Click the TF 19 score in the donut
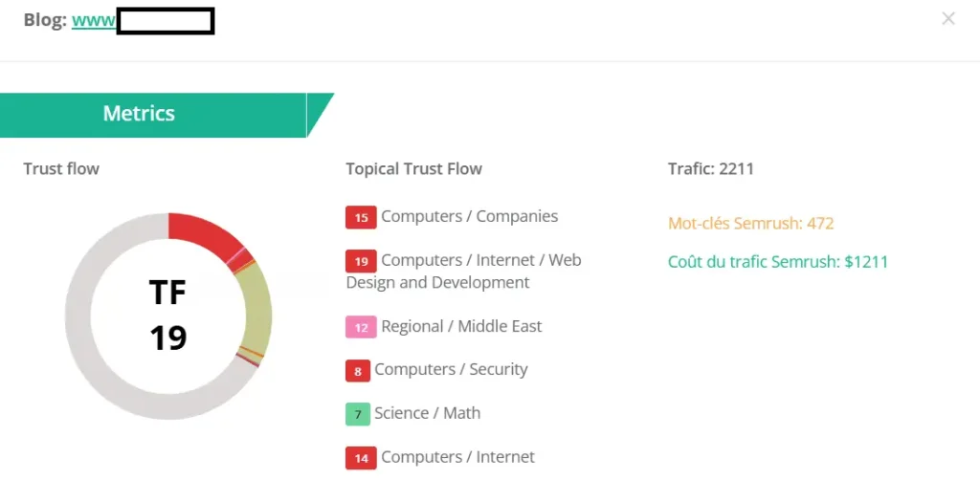Screen dimensions: 980x501 168,316
